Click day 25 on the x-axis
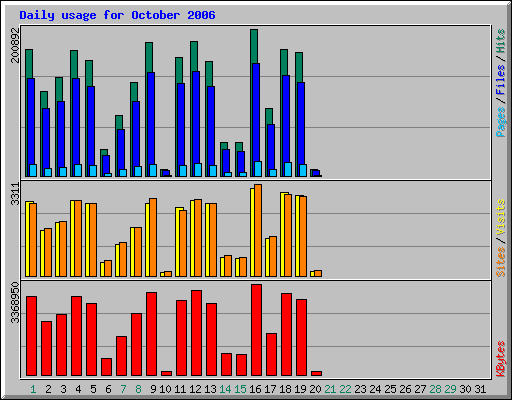Viewport: 512px width, 400px height. pyautogui.click(x=390, y=389)
